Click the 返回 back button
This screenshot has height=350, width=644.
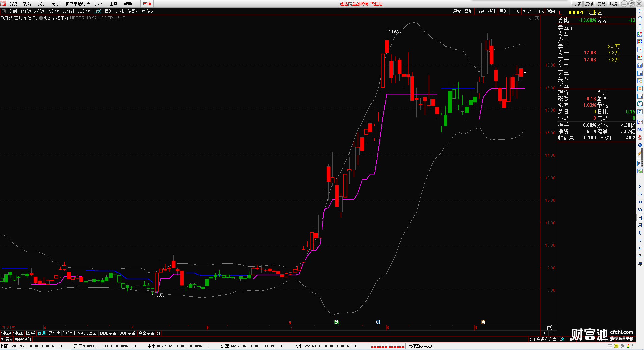click(551, 11)
